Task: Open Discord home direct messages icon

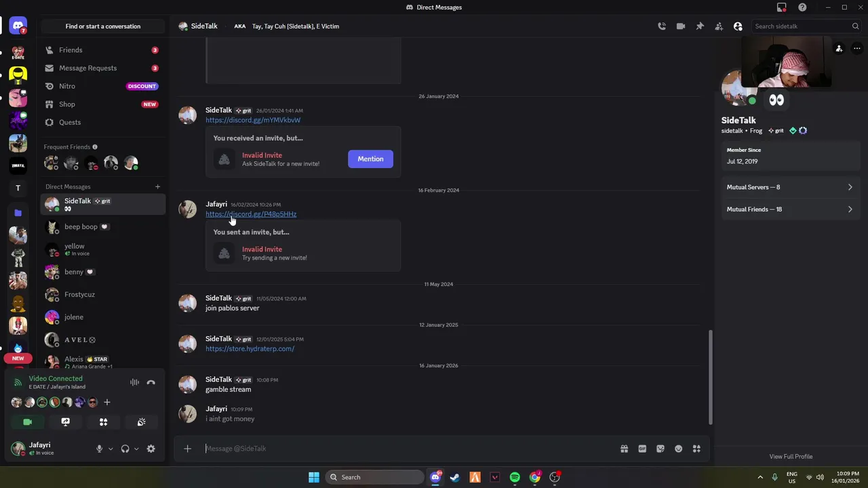Action: pos(18,26)
